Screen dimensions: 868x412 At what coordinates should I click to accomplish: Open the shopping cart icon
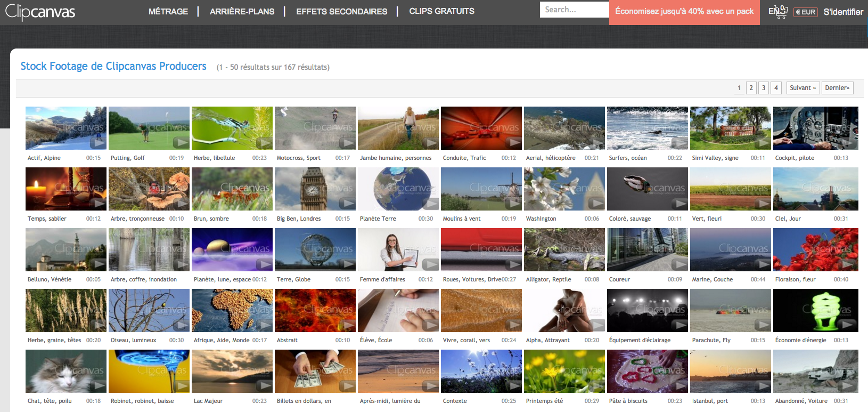tap(781, 12)
